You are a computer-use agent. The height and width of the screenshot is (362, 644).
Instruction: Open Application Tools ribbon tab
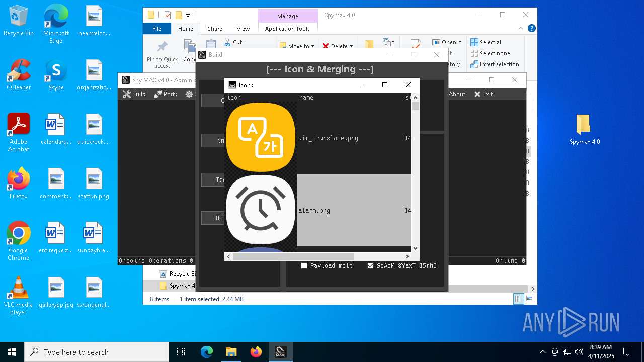(x=287, y=29)
